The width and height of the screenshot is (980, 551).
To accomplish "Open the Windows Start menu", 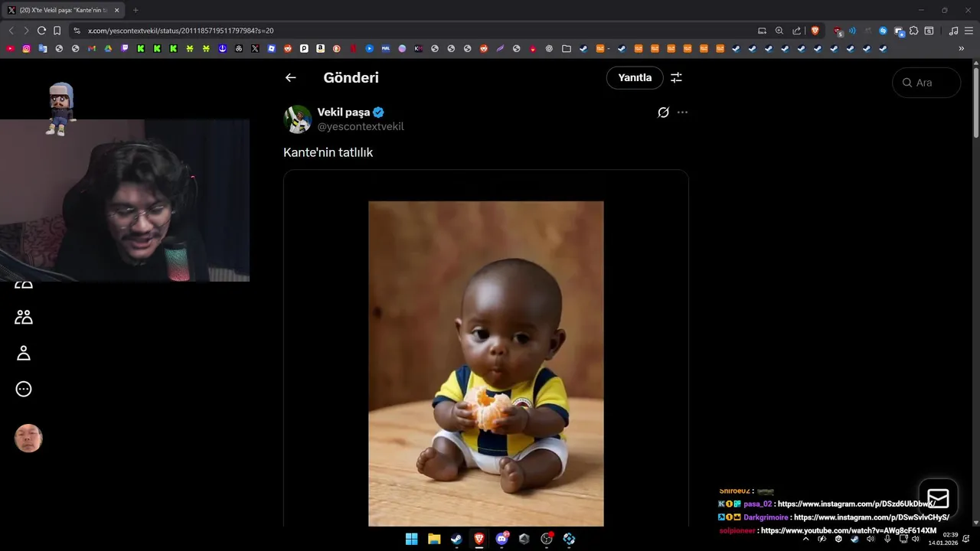I will [x=411, y=539].
